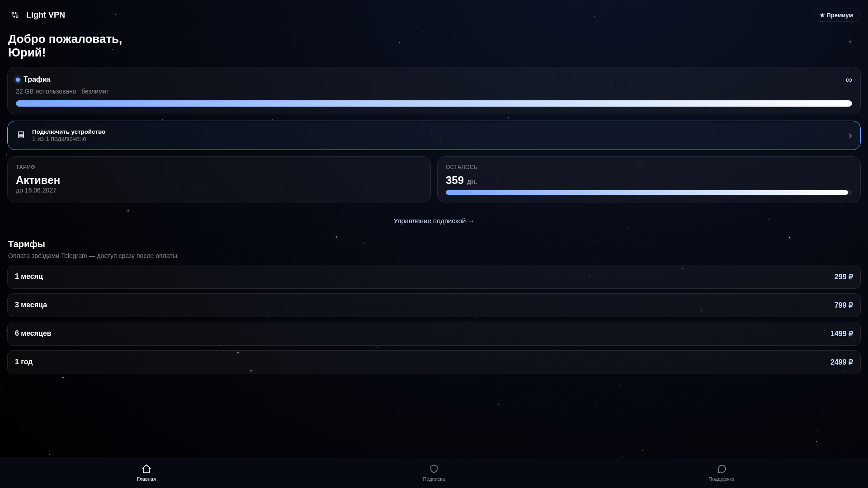The height and width of the screenshot is (488, 868).
Task: Select the 1 месяц tariff
Action: 434,277
